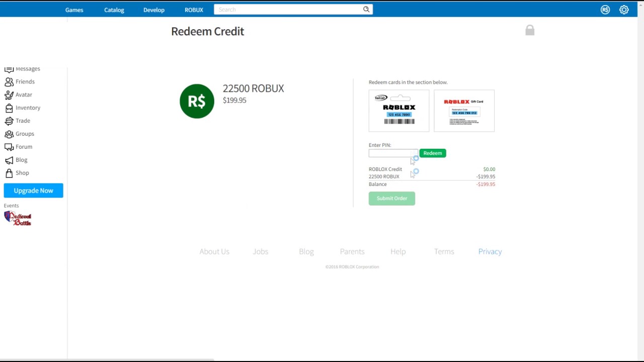Click the green Redeem button
644x362 pixels.
point(433,153)
